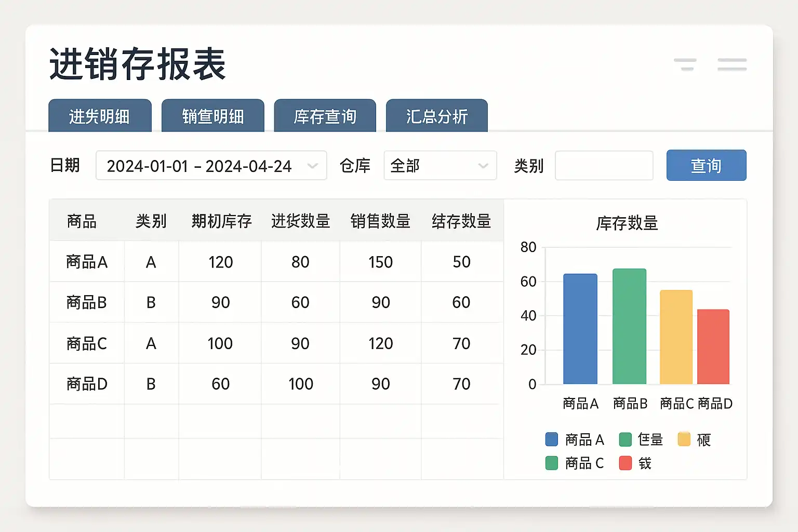Click the 类别 category input field

tap(604, 166)
